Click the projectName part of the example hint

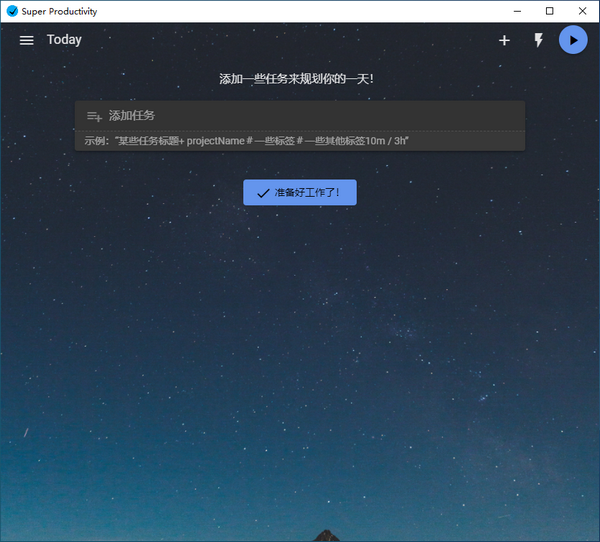click(x=222, y=141)
